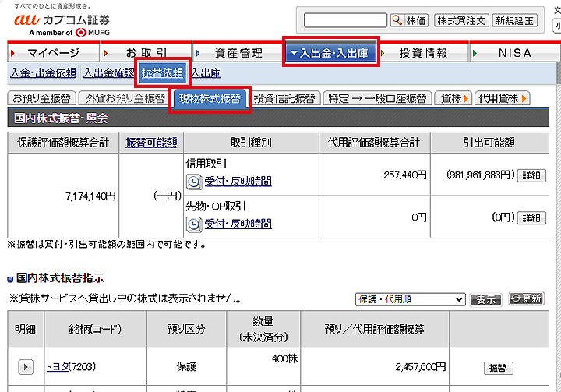Click the 入金・出金依頼 link
Viewport: 561px width, 392px height.
coord(44,73)
